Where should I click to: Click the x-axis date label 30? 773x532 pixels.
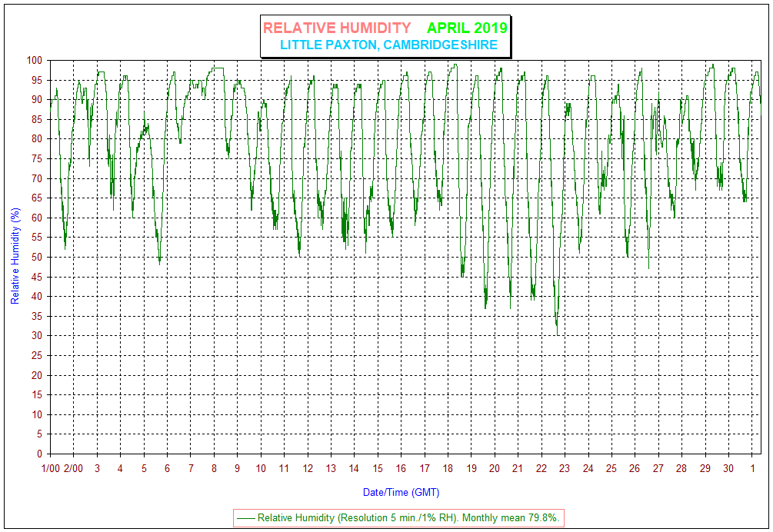coord(728,468)
